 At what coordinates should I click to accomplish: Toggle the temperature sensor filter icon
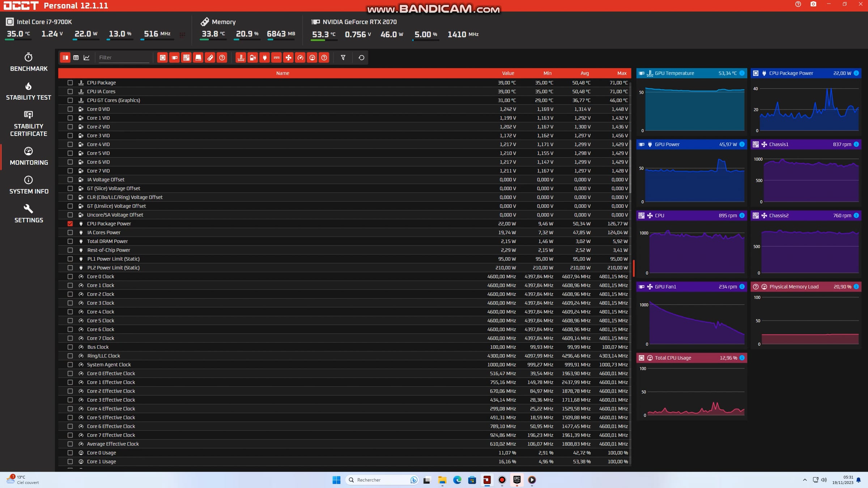pyautogui.click(x=241, y=57)
